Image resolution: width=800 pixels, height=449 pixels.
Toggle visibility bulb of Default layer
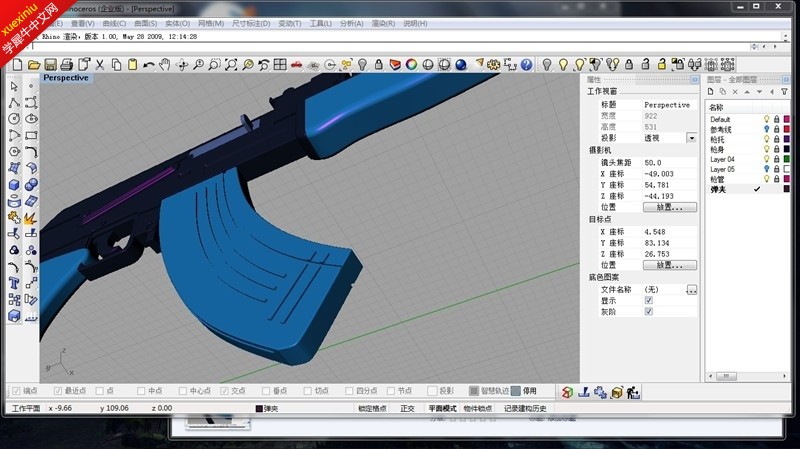click(x=766, y=119)
